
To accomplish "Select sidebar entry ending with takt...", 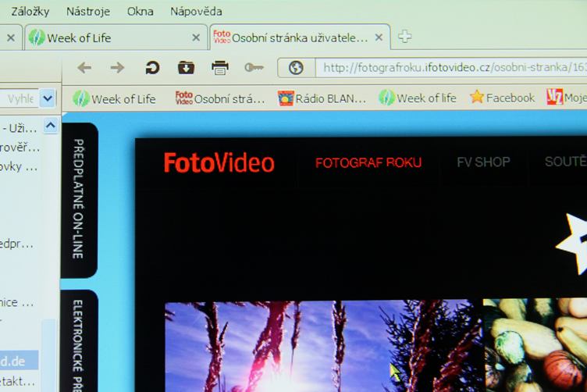I will (x=18, y=382).
